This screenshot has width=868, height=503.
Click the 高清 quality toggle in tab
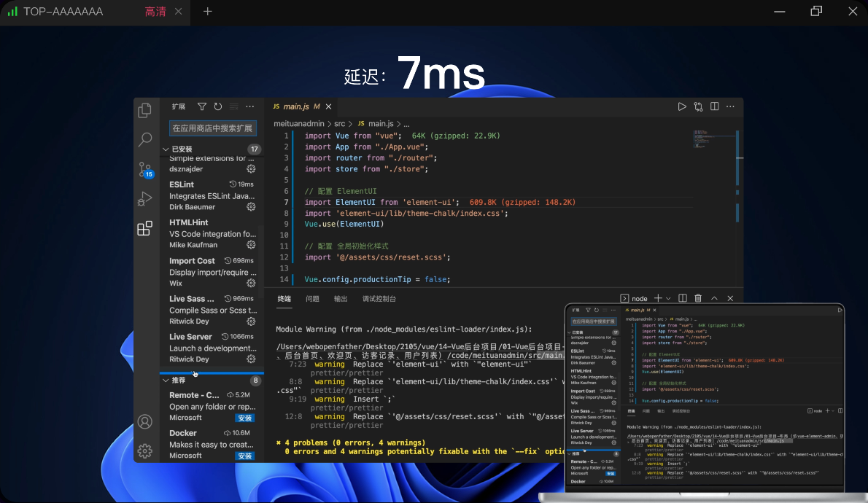tap(155, 12)
